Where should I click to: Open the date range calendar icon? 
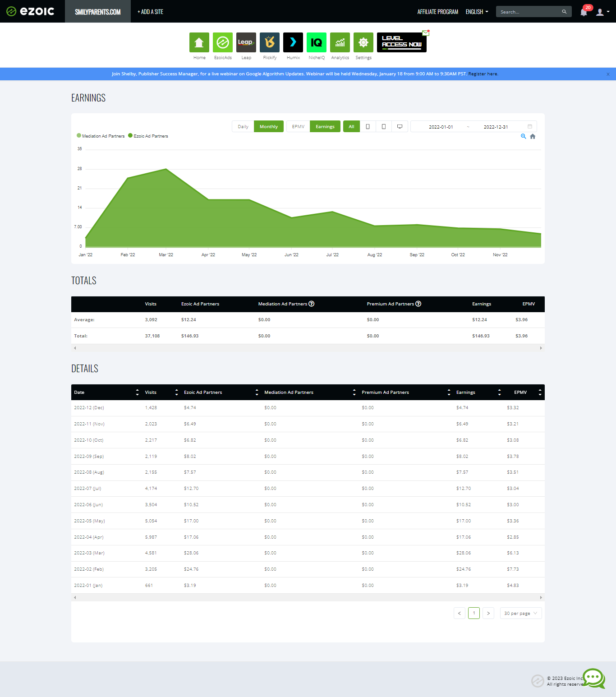coord(530,126)
